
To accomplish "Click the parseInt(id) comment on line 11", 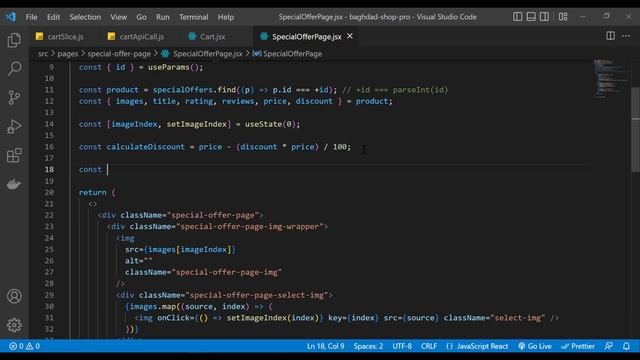I will [420, 89].
